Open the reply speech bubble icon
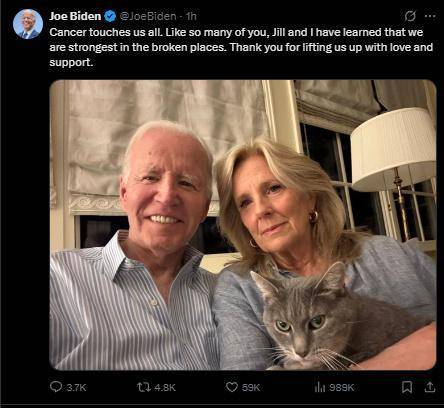 (x=56, y=387)
